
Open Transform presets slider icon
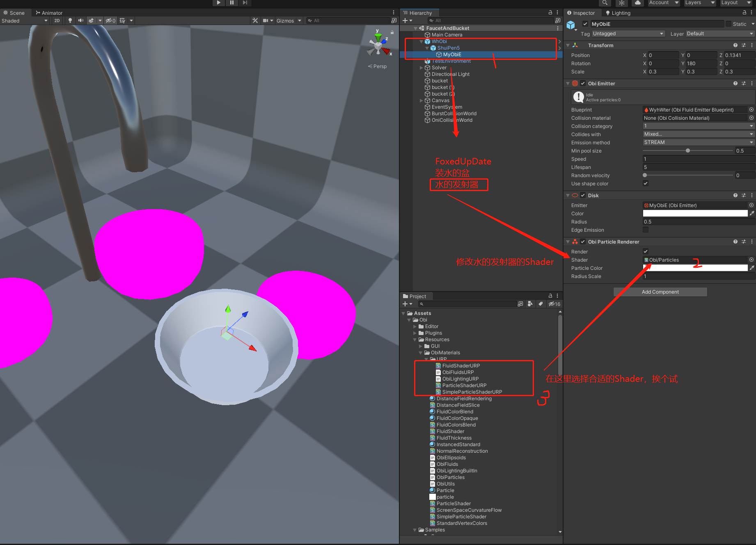tap(744, 45)
